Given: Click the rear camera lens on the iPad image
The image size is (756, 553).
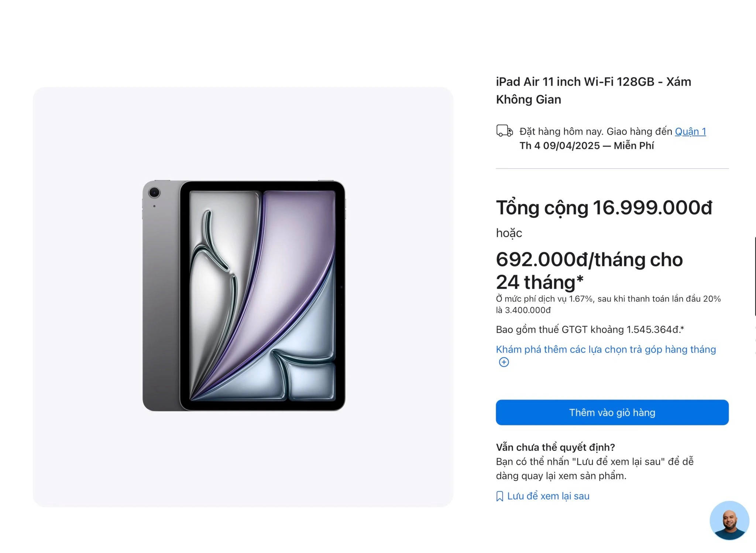Looking at the screenshot, I should tap(154, 192).
